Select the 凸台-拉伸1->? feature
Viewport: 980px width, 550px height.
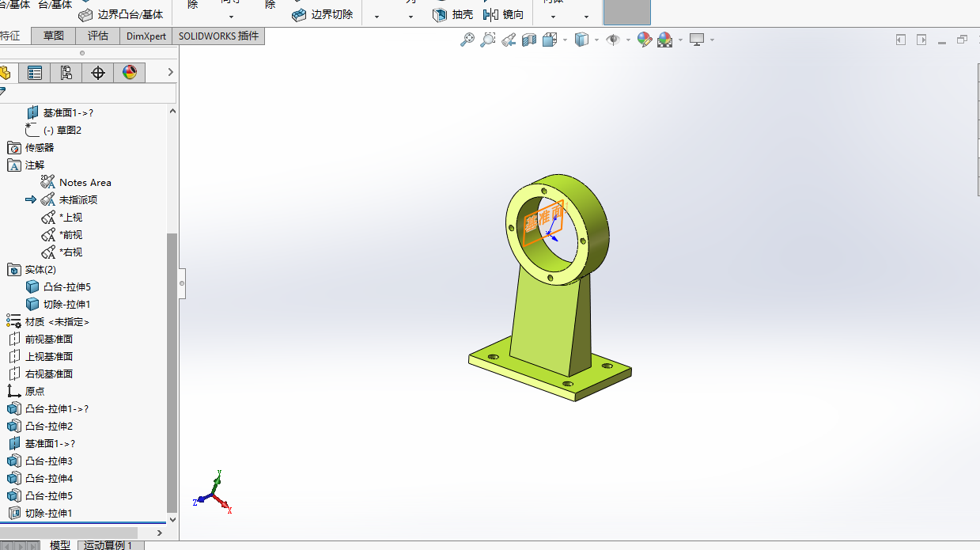tap(57, 409)
